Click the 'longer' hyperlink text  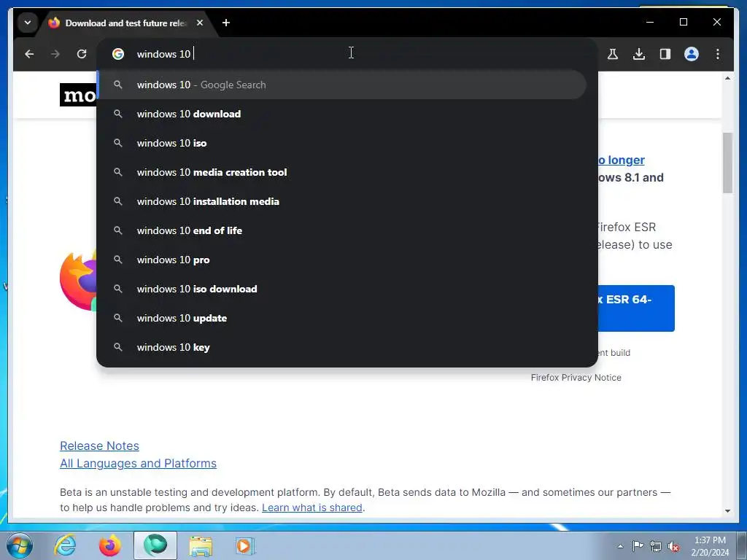[x=626, y=160]
